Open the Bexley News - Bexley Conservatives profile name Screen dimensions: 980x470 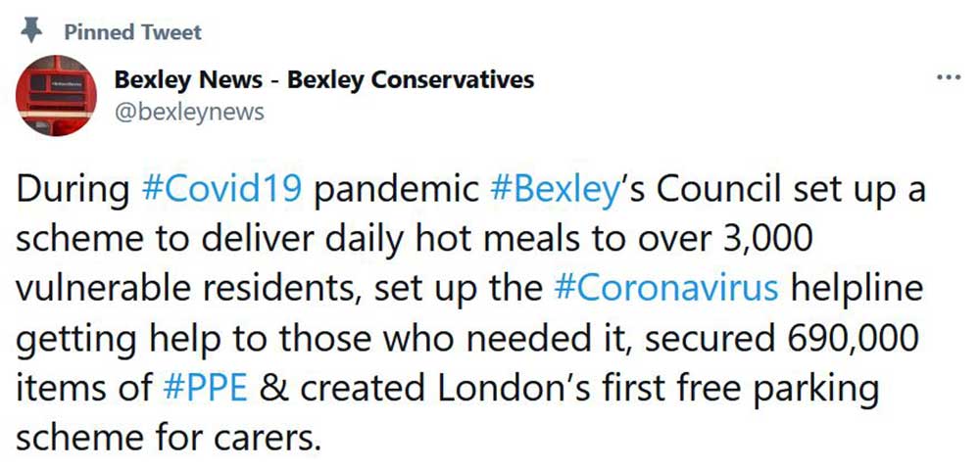click(324, 79)
